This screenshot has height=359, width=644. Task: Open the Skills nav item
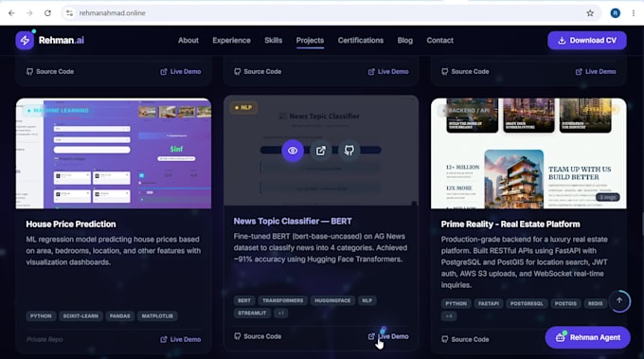[x=273, y=40]
